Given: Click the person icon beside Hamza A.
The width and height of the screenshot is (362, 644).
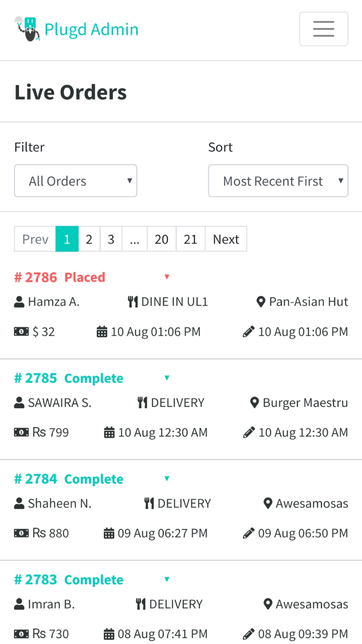Looking at the screenshot, I should pyautogui.click(x=19, y=302).
